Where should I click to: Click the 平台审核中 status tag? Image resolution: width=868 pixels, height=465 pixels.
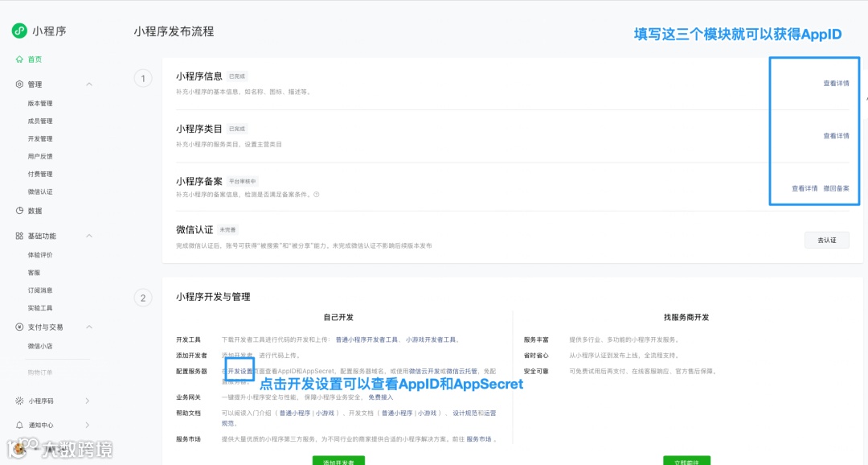(x=243, y=181)
